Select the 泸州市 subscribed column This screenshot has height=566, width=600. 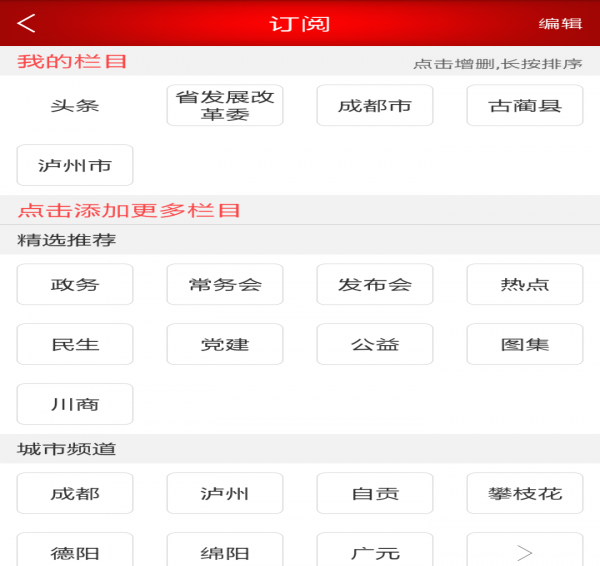click(75, 165)
